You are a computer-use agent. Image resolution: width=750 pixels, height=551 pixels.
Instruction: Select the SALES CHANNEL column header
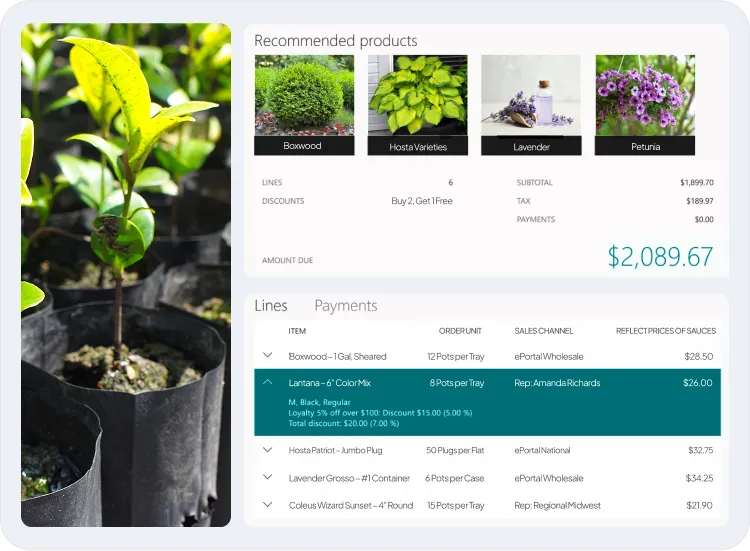tap(543, 331)
